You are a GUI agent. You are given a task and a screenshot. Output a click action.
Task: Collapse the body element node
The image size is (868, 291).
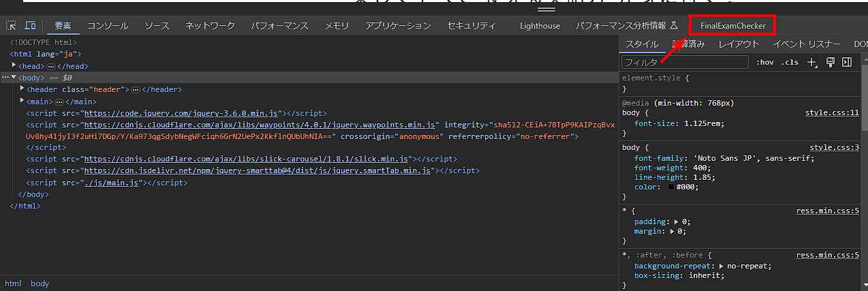coord(14,78)
